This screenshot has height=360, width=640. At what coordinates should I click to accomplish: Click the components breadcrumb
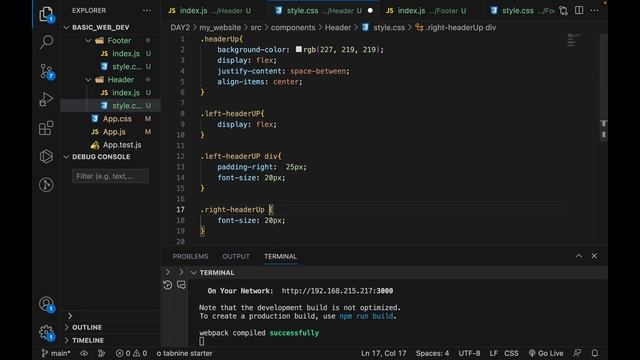(x=293, y=28)
